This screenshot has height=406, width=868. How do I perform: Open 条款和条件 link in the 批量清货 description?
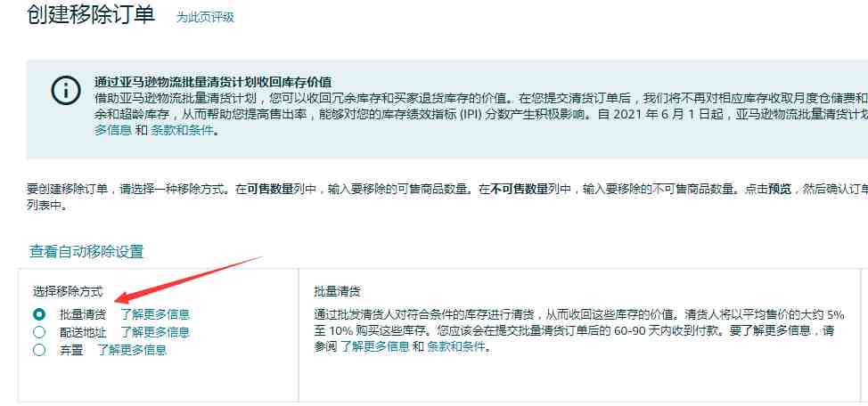click(x=458, y=347)
